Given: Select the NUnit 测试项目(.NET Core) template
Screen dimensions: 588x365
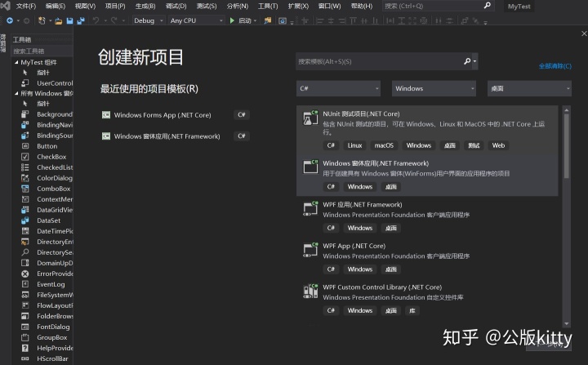Looking at the screenshot, I should [x=427, y=130].
